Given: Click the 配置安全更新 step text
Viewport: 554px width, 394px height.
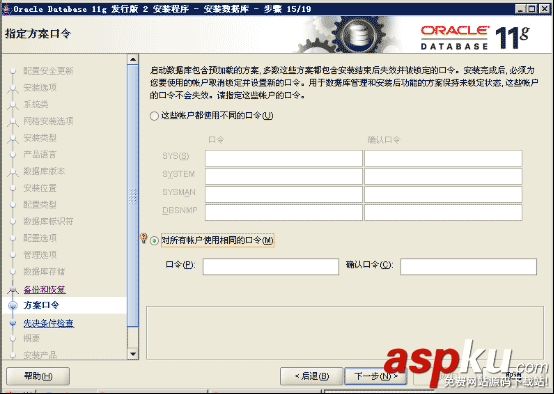Looking at the screenshot, I should [48, 71].
